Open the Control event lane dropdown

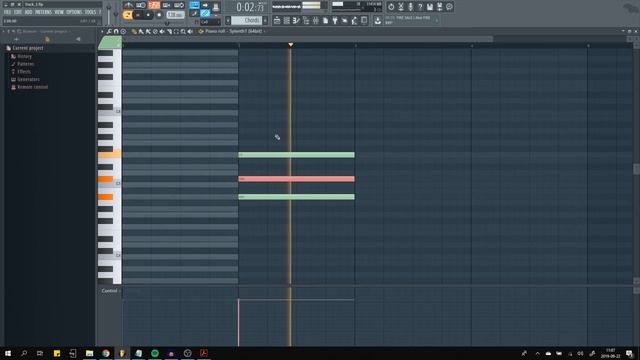[111, 291]
